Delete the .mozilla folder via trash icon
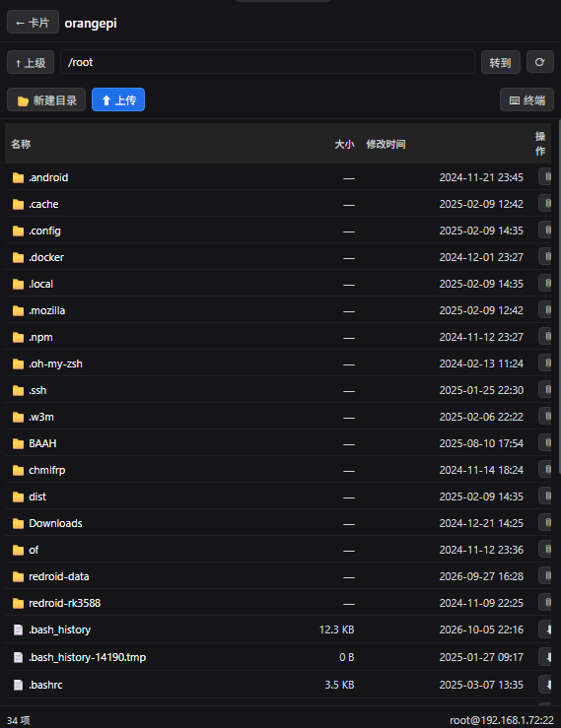 pos(545,309)
